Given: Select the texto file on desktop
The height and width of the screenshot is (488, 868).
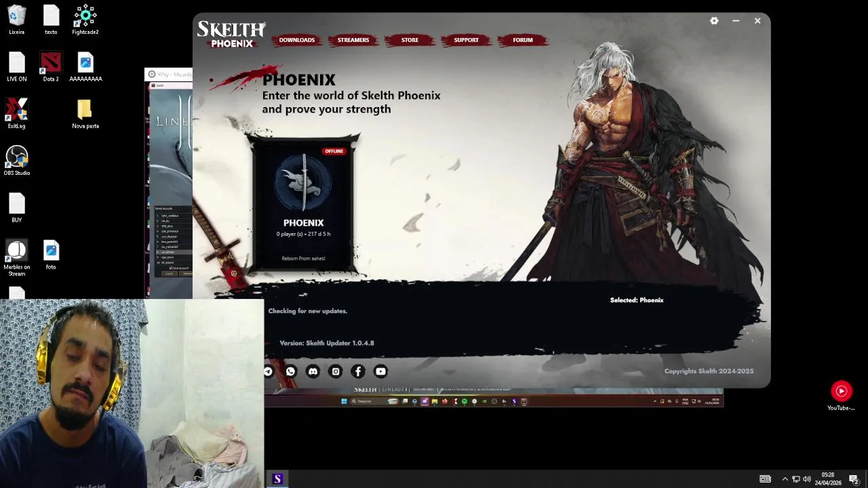Looking at the screenshot, I should pos(51,20).
